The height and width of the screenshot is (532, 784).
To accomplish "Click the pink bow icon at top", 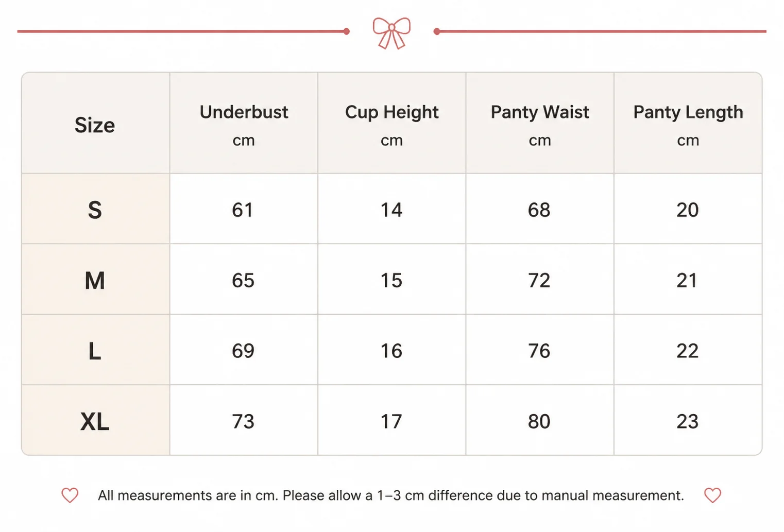I will pyautogui.click(x=391, y=33).
